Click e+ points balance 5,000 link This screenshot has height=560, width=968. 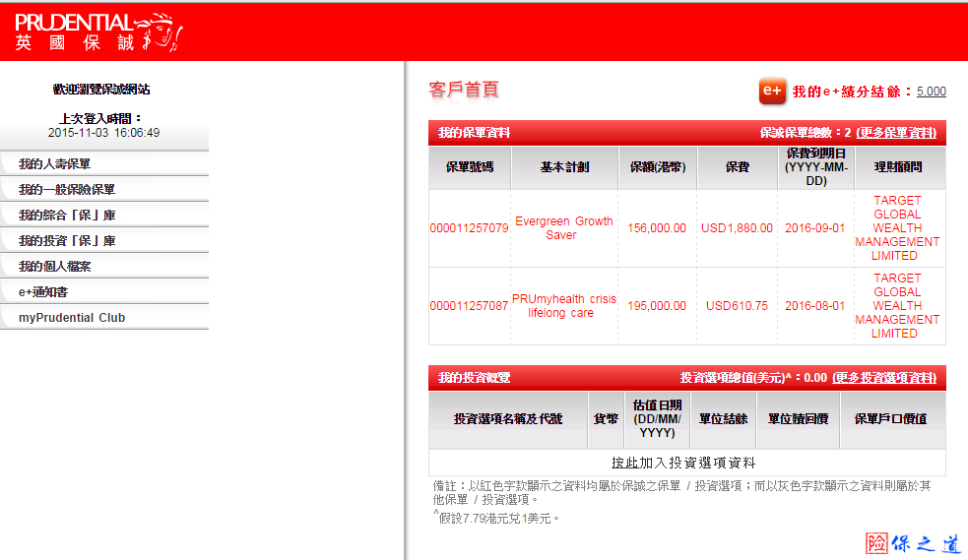click(x=931, y=92)
